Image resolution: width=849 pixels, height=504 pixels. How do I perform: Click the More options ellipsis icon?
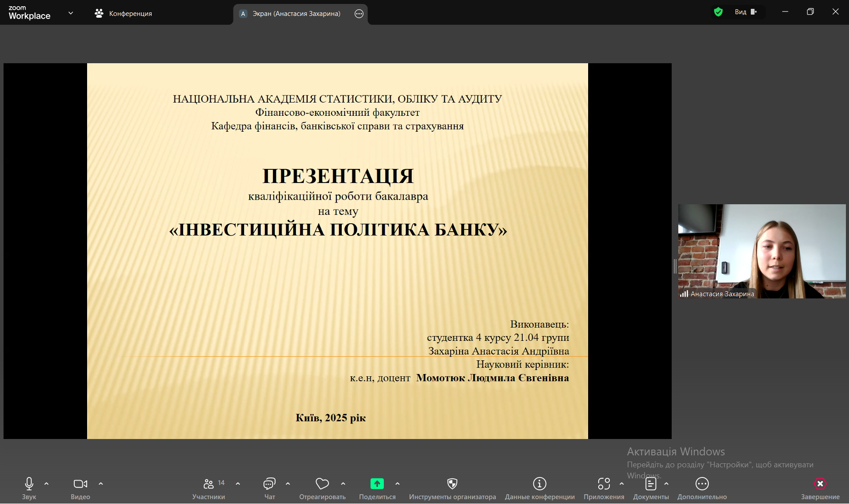[x=702, y=484]
